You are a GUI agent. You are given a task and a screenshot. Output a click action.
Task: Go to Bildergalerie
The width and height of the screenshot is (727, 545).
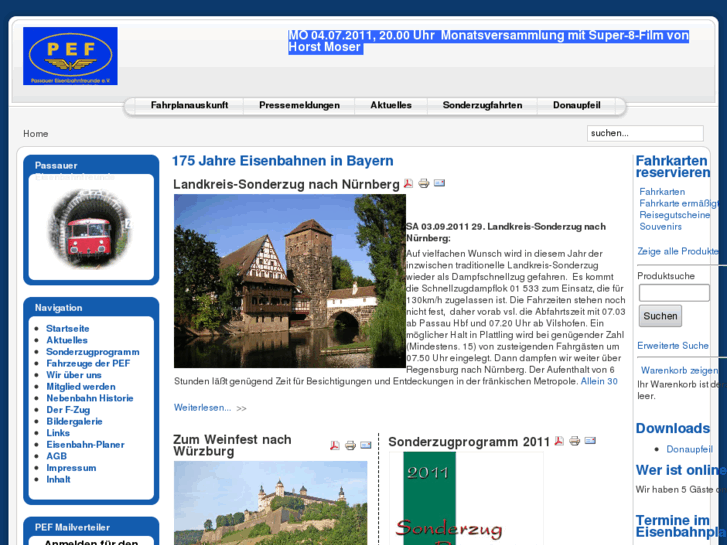coord(74,421)
